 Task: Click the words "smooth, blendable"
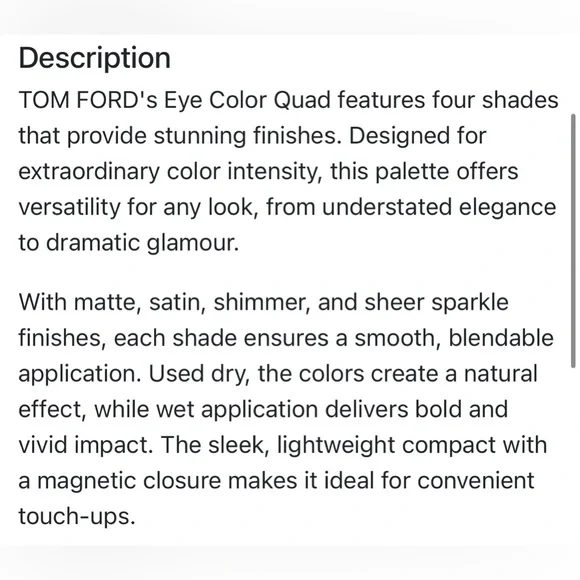point(454,338)
